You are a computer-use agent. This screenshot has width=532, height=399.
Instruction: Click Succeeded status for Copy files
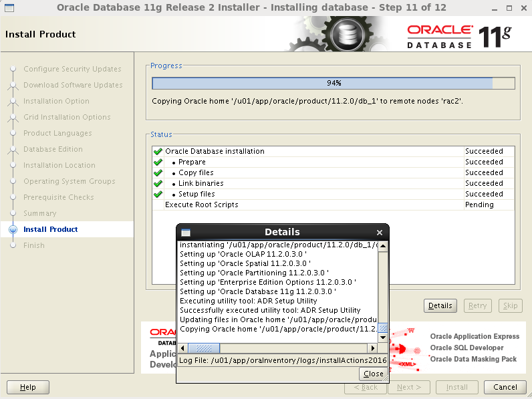tap(484, 172)
